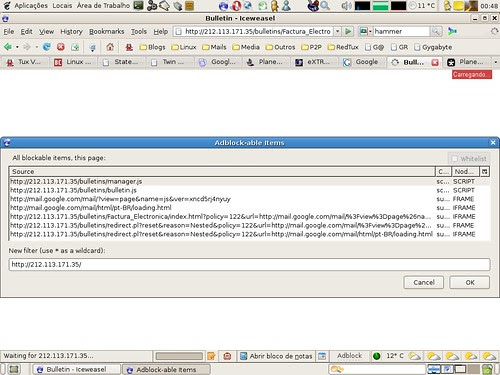Click the green status circle in the status bar
The height and width of the screenshot is (375, 500).
[x=377, y=356]
